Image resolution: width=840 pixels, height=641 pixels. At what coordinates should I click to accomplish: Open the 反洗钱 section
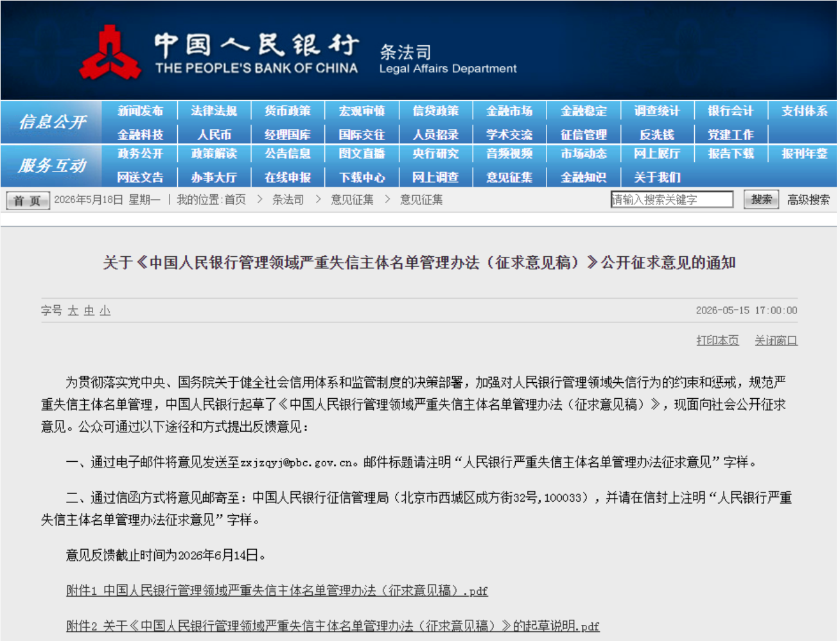point(657,135)
